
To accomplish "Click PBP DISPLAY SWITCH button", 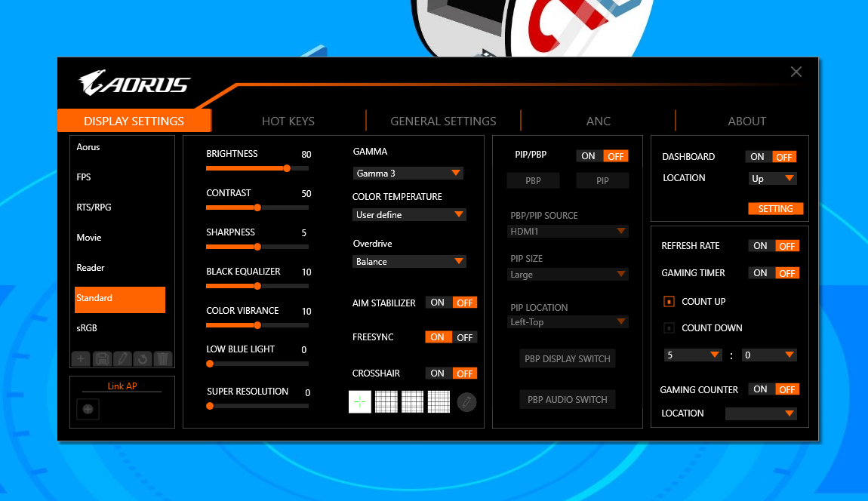I will pyautogui.click(x=568, y=358).
